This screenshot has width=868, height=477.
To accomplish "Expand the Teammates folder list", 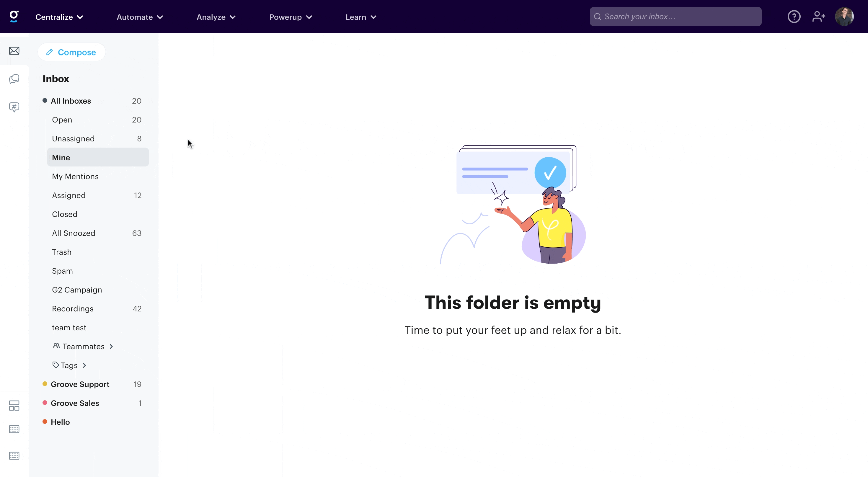I will (83, 346).
